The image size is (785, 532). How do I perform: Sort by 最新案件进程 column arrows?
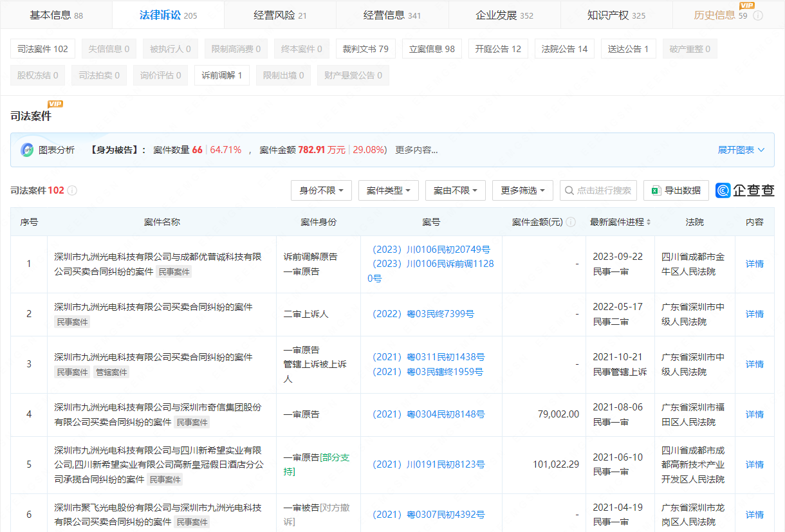(648, 222)
